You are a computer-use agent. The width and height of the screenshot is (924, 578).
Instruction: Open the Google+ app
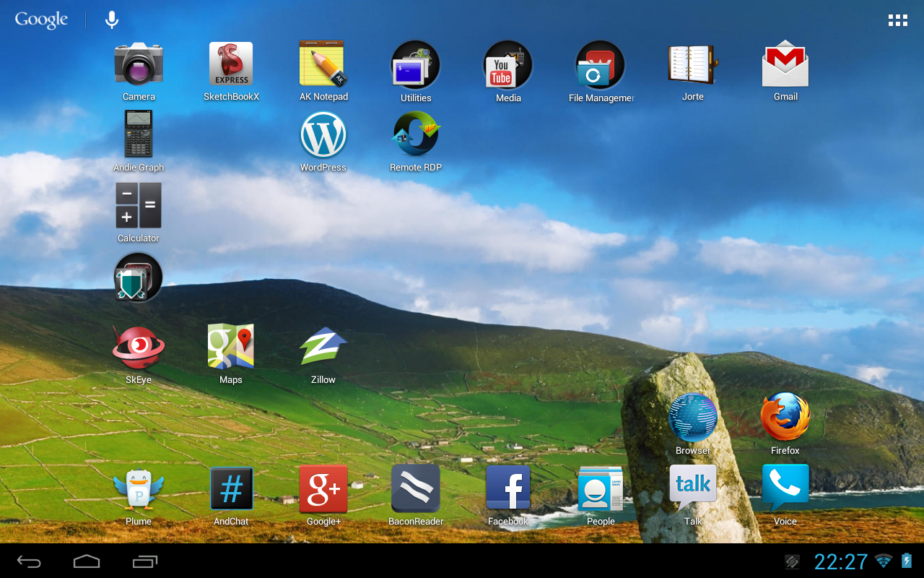point(323,495)
